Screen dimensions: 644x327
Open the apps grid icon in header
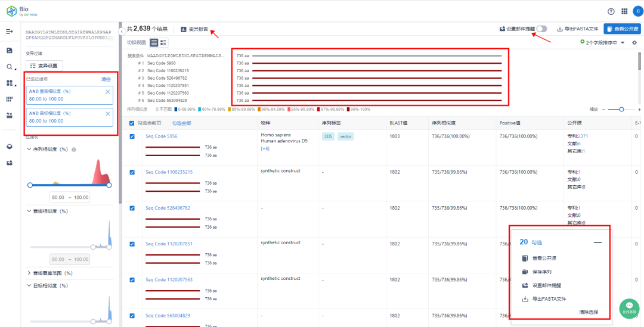(x=624, y=11)
